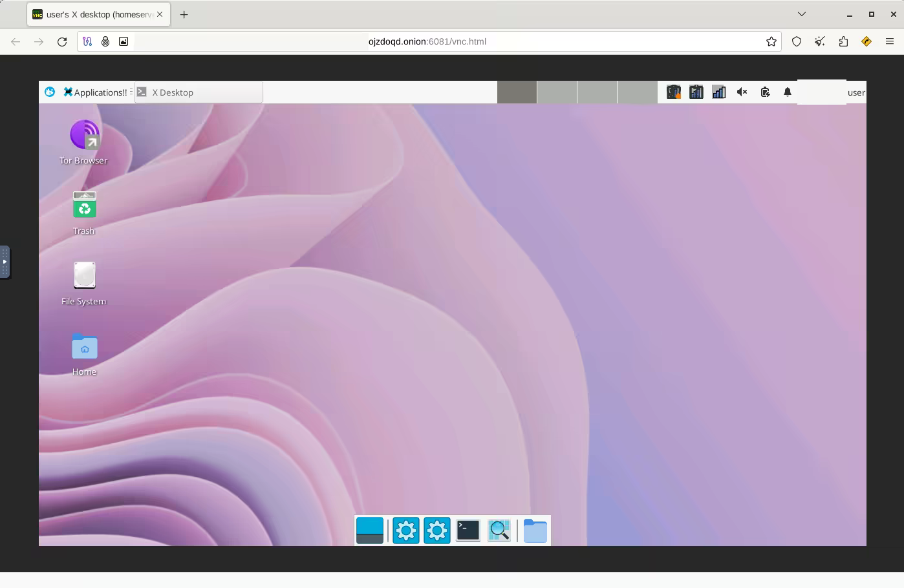The height and width of the screenshot is (588, 904).
Task: Open the Applications menu
Action: [x=95, y=92]
